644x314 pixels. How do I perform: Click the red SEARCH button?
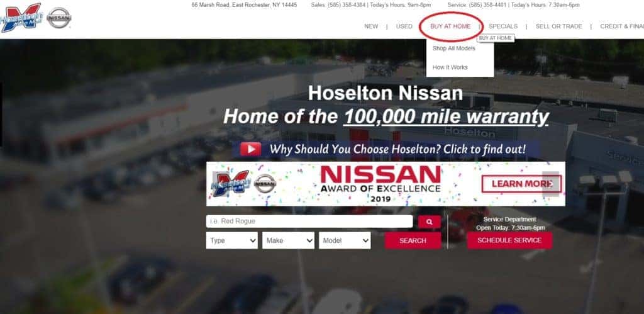tap(413, 240)
